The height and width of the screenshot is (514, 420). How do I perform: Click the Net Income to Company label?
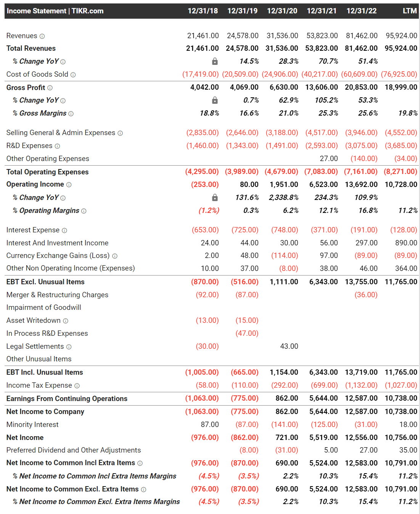[45, 412]
